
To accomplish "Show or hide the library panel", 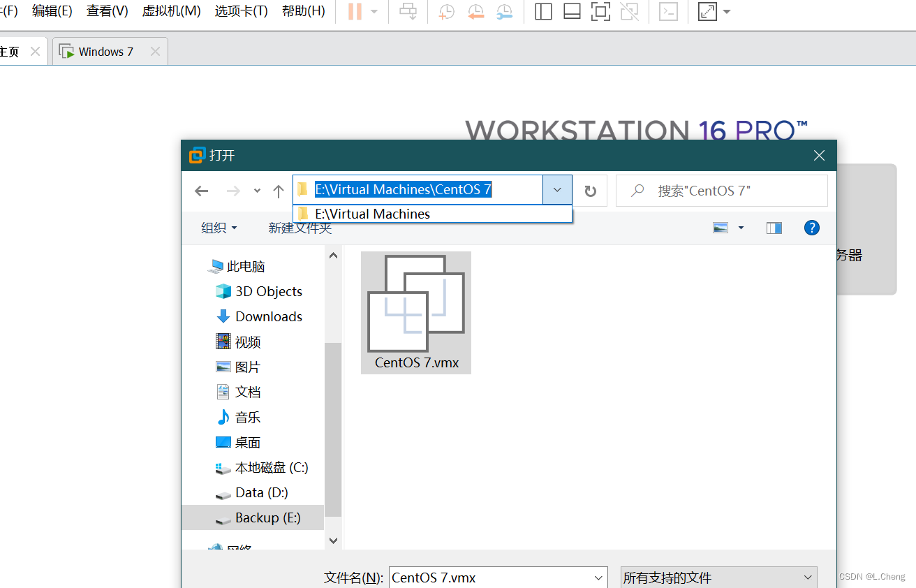I will pos(542,12).
